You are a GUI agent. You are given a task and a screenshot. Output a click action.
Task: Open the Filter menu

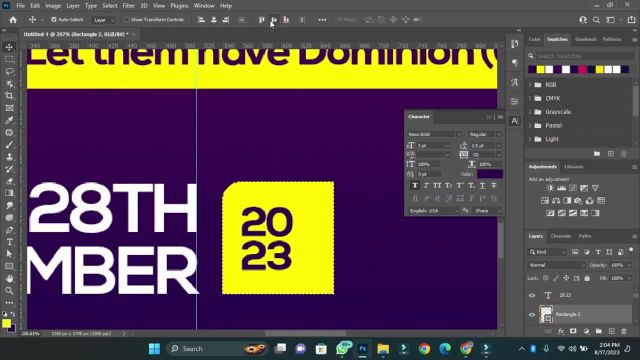(128, 6)
